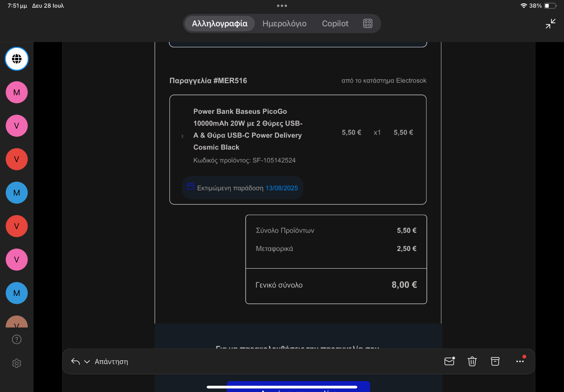
Task: Collapse the full-screen view arrows icon
Action: [x=550, y=24]
